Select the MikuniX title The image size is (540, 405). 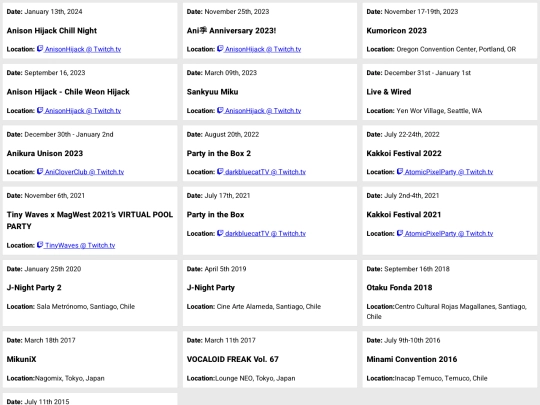tap(21, 359)
